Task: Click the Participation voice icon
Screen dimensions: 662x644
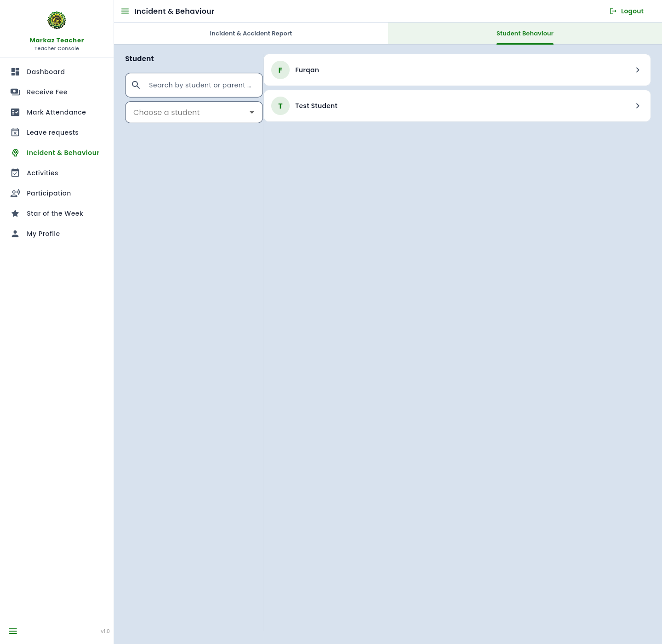Action: coord(15,193)
